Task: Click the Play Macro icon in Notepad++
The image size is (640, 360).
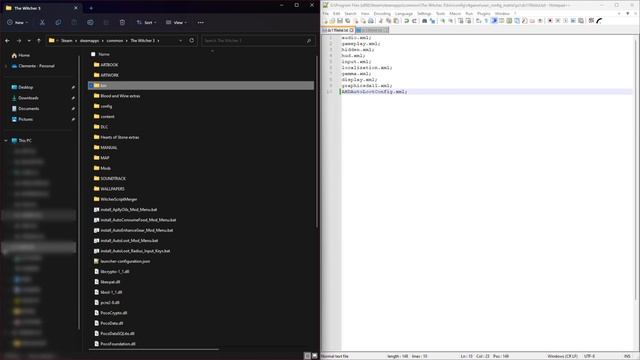Action: click(x=565, y=21)
